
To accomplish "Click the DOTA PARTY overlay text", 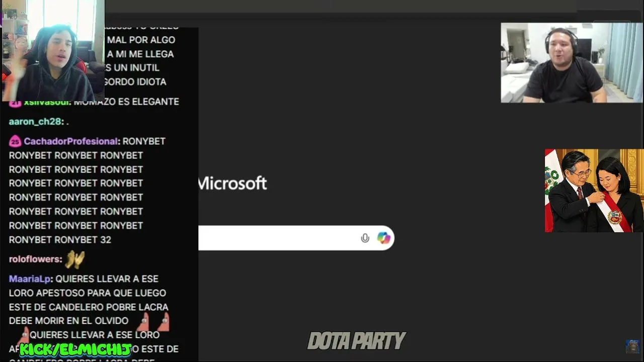I will (356, 341).
